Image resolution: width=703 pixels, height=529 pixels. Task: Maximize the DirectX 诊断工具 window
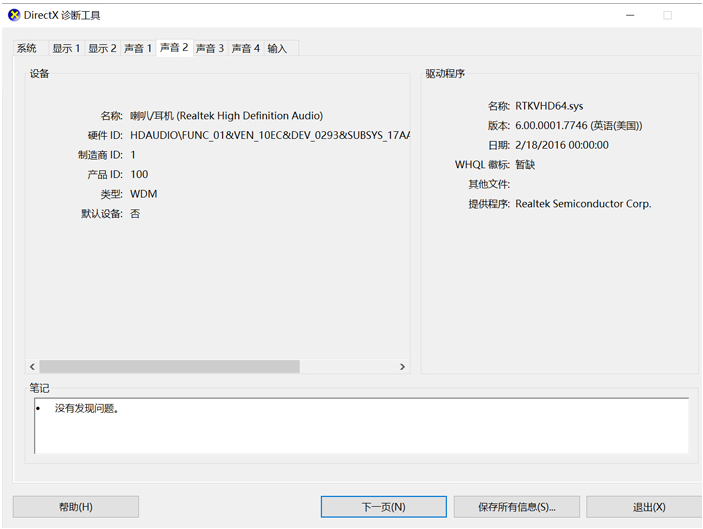[x=667, y=15]
